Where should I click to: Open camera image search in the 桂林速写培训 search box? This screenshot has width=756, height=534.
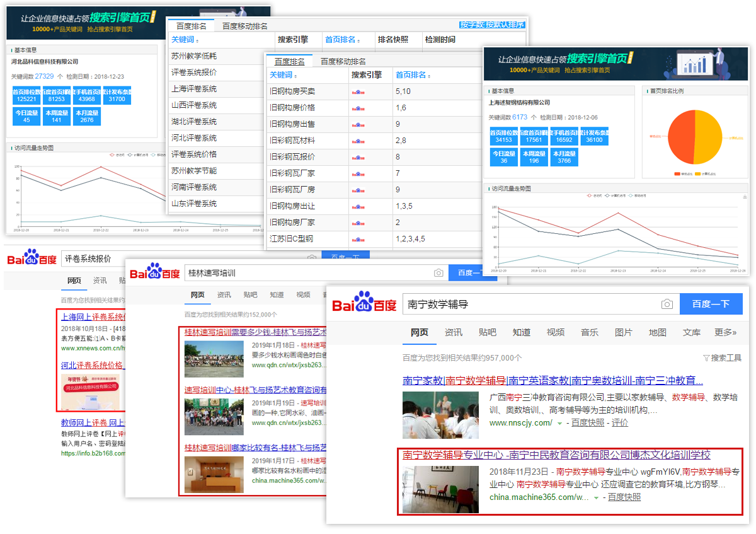(x=438, y=273)
